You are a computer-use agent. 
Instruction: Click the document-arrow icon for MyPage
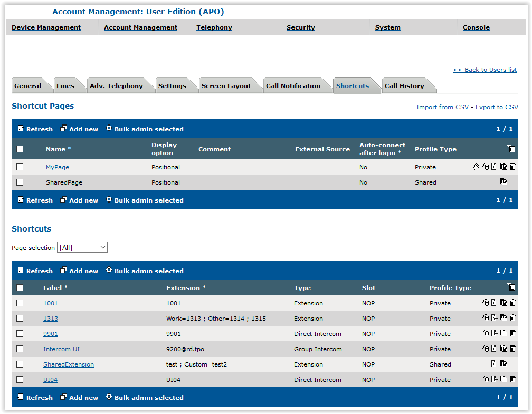495,167
